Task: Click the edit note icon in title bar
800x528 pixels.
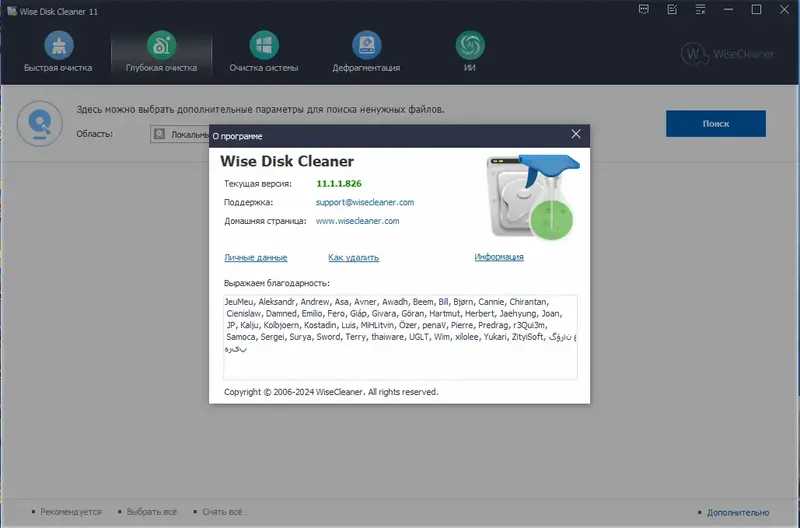Action: click(672, 10)
